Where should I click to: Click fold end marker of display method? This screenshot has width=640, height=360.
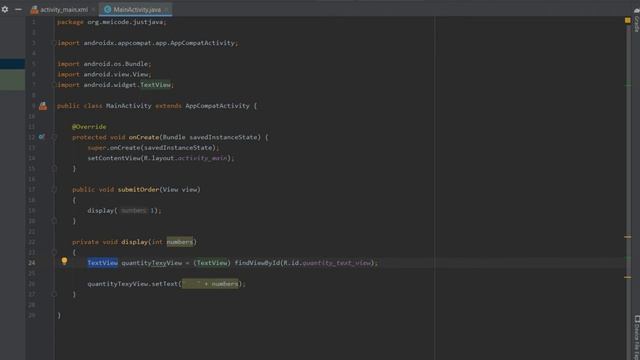pyautogui.click(x=54, y=294)
